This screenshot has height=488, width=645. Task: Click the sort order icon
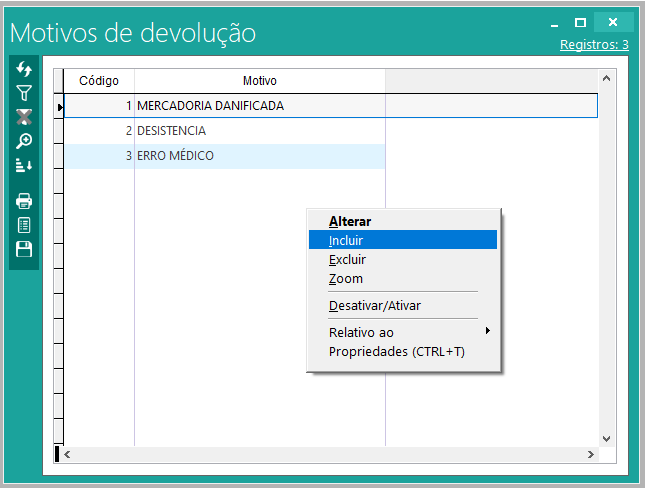click(x=24, y=165)
